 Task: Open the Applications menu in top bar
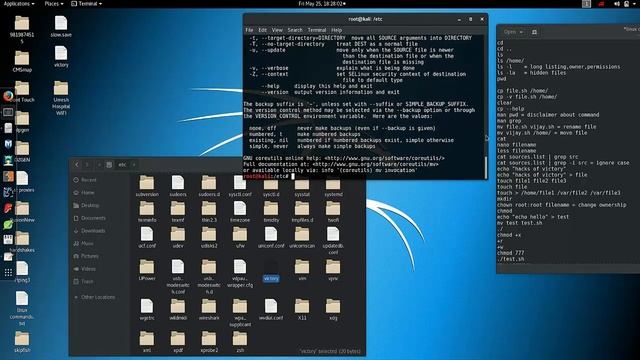coord(19,4)
